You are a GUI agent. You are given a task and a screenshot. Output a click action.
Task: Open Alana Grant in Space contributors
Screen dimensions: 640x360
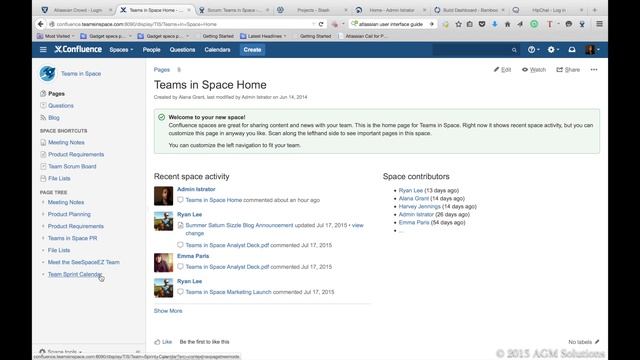coord(413,198)
